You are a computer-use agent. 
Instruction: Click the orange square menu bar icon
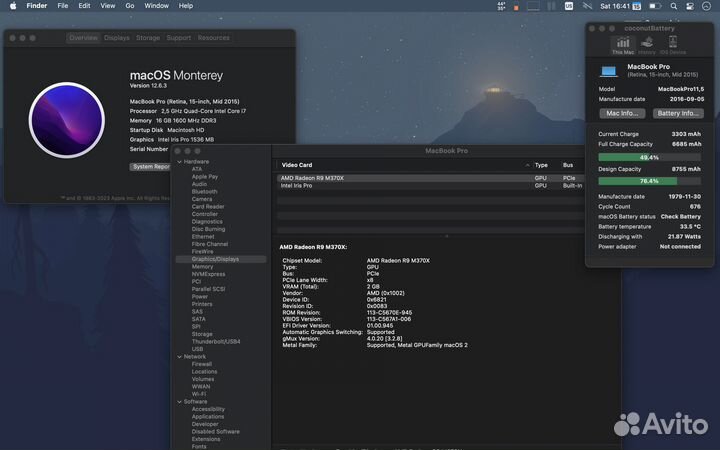(516, 7)
